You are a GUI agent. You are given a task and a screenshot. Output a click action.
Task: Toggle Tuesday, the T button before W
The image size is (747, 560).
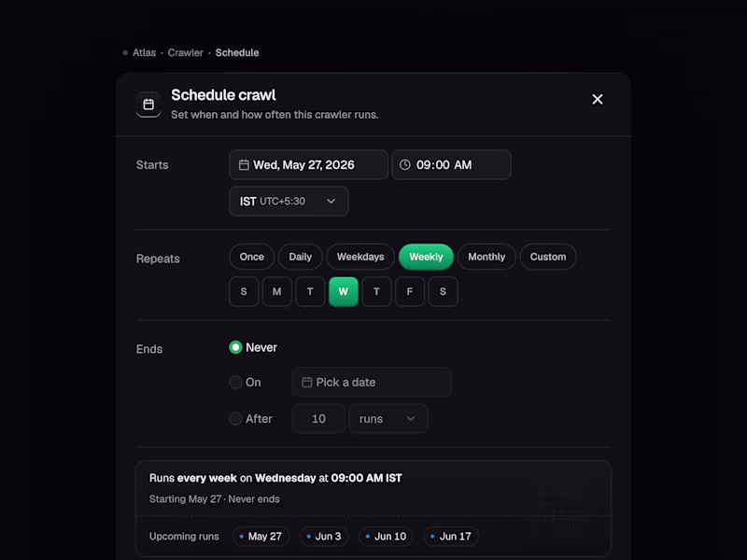click(x=310, y=291)
